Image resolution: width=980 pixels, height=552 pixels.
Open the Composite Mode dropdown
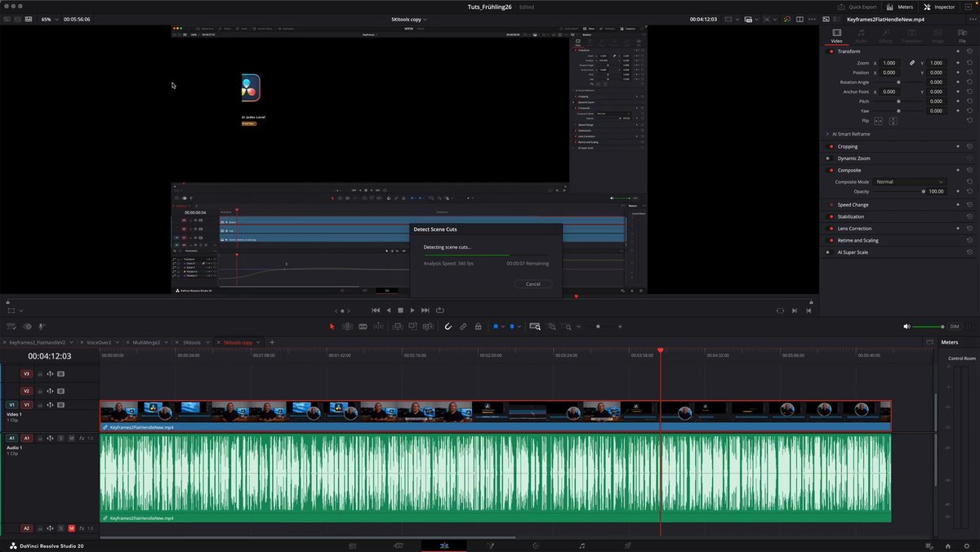(909, 181)
